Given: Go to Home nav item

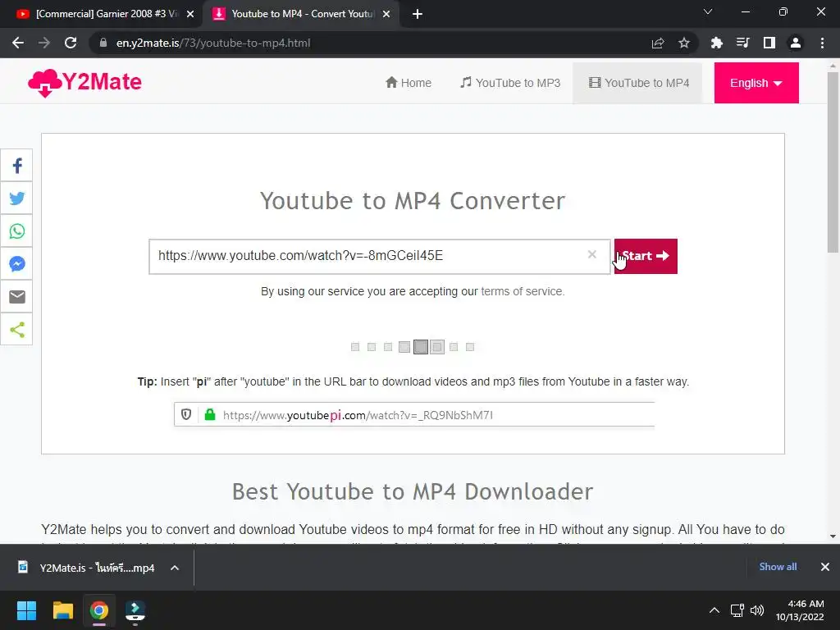Looking at the screenshot, I should click(x=409, y=83).
